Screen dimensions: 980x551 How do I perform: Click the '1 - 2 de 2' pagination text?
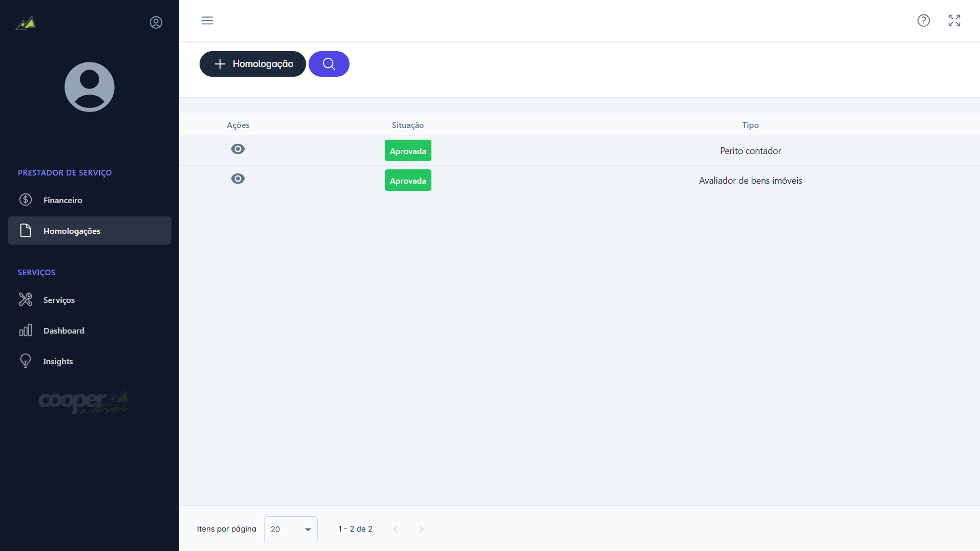355,529
